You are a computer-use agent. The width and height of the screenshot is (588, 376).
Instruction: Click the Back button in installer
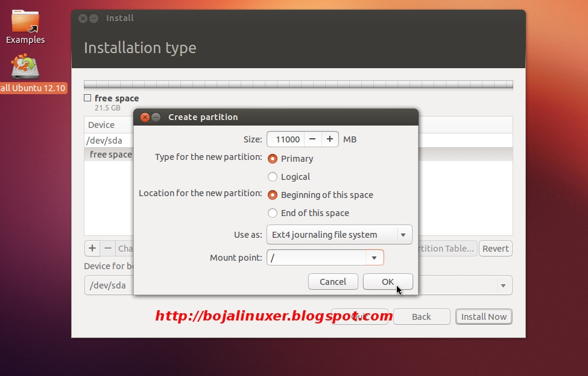coord(422,317)
